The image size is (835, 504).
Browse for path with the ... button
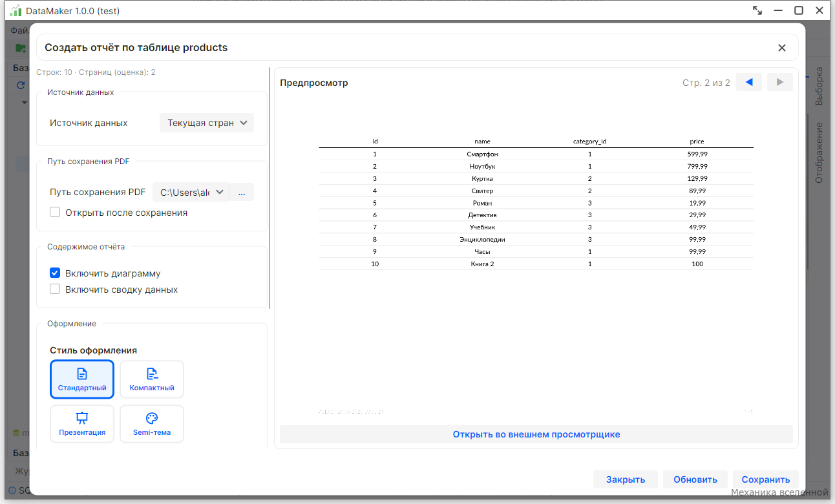coord(242,192)
